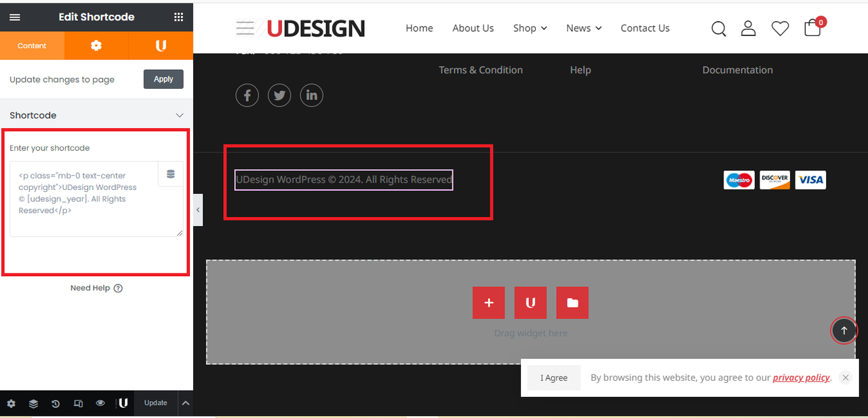The height and width of the screenshot is (418, 868).
Task: Click the LinkedIn social icon
Action: [x=311, y=95]
